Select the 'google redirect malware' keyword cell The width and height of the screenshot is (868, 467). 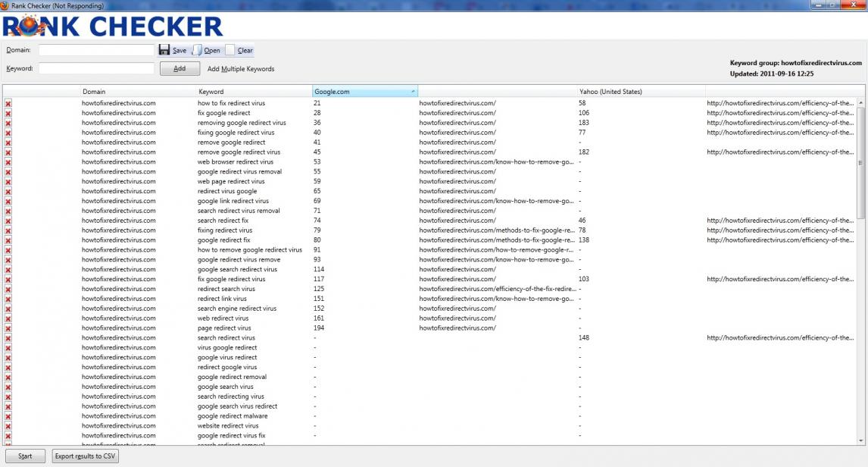point(233,416)
